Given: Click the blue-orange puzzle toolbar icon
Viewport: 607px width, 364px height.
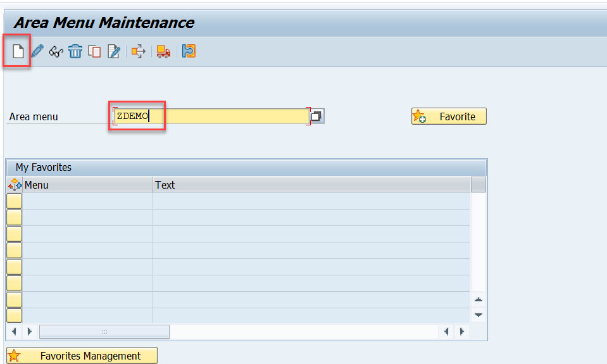Looking at the screenshot, I should tap(188, 51).
